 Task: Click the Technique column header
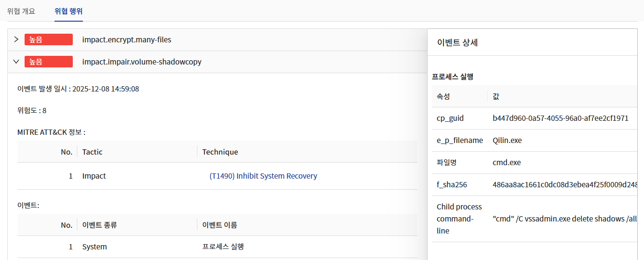pos(220,152)
